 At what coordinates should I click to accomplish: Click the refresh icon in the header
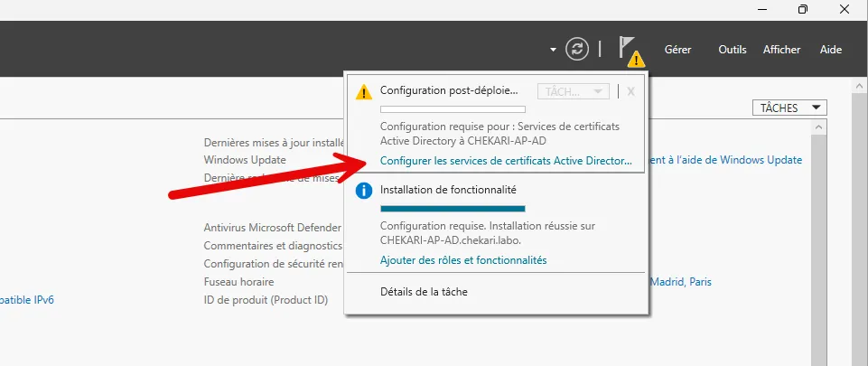click(577, 49)
